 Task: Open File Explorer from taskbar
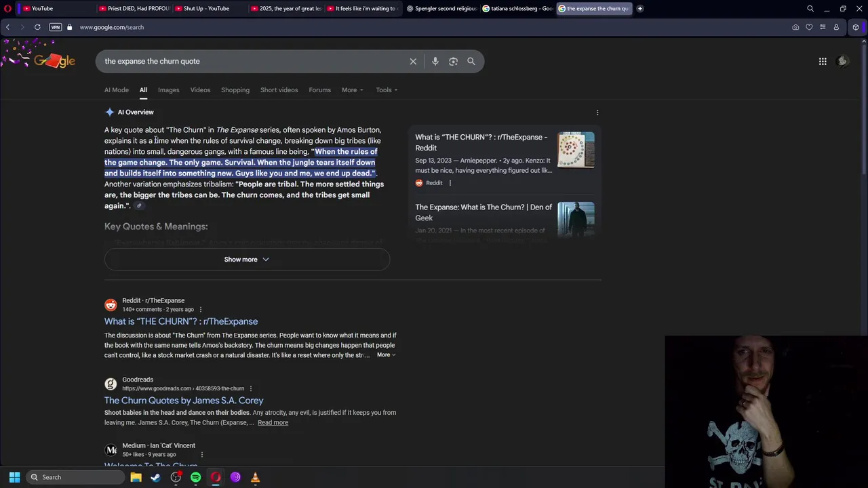tap(136, 477)
